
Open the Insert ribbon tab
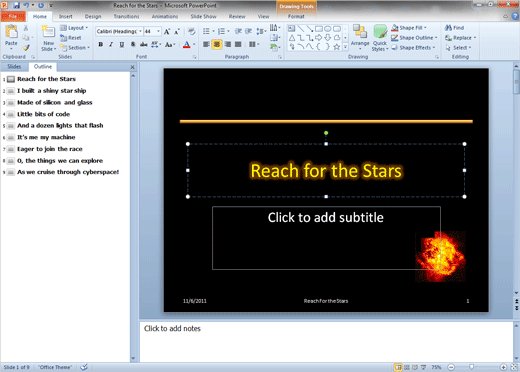[66, 16]
